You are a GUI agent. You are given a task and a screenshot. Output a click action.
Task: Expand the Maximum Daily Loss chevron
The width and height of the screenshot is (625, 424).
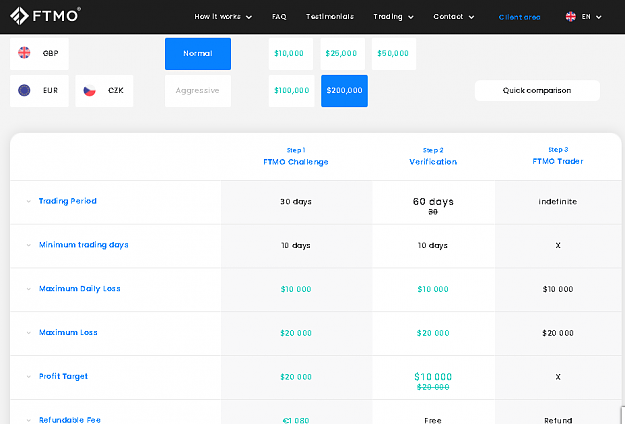pos(29,289)
